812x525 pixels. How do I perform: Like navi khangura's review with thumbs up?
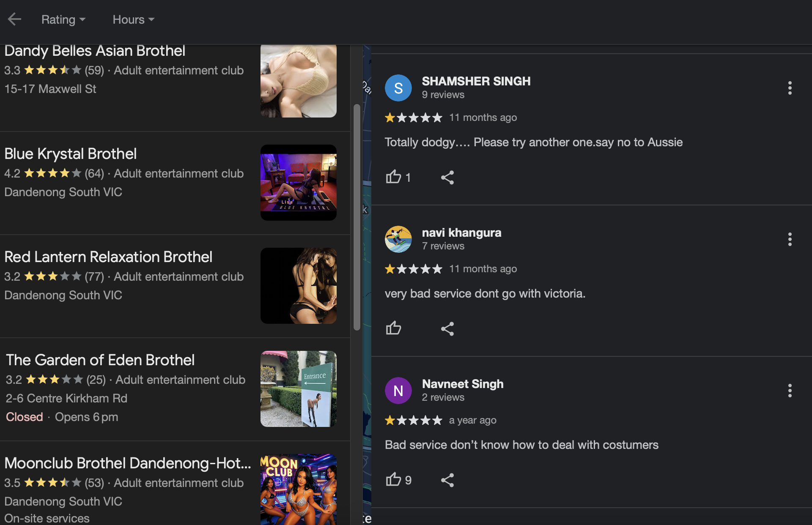click(393, 328)
